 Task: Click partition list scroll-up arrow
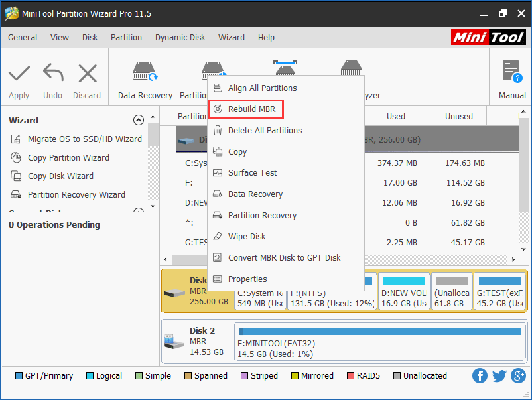(x=523, y=111)
